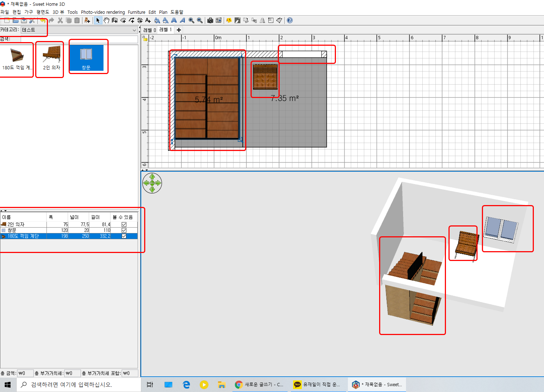The height and width of the screenshot is (392, 544).
Task: Uncheck visibility for 180도 꺾임 계단 row
Action: point(124,236)
